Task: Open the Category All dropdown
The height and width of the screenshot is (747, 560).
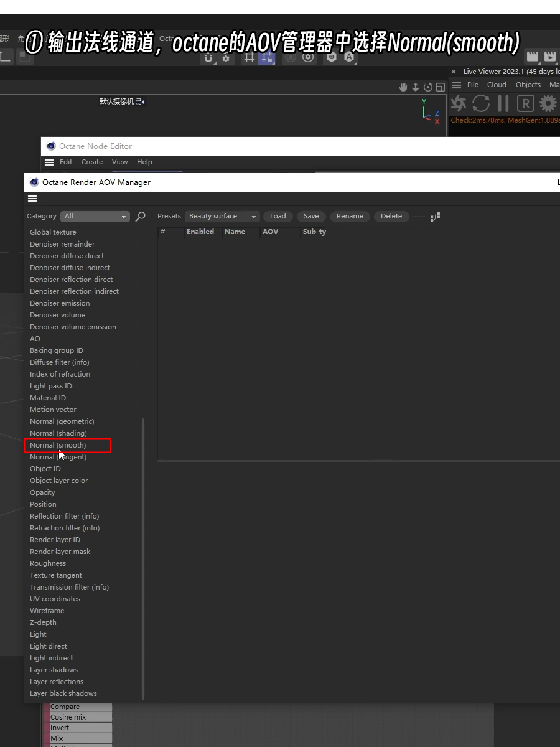Action: pyautogui.click(x=95, y=217)
